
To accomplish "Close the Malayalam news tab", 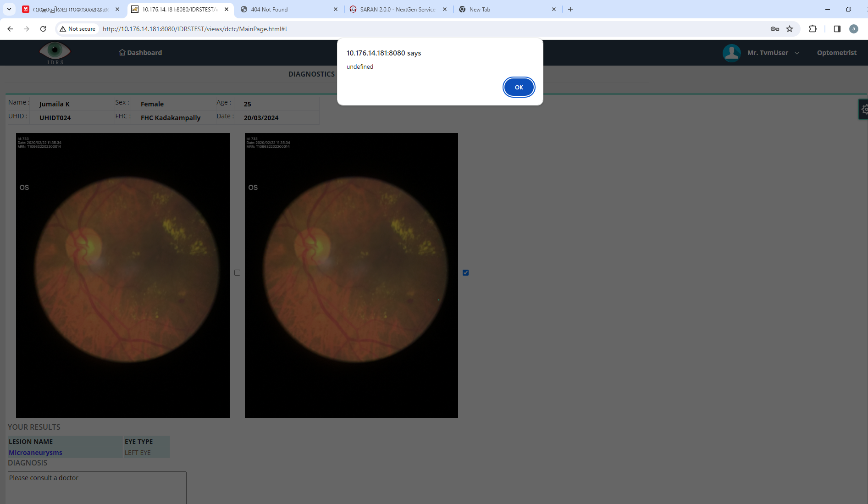I will click(x=117, y=9).
